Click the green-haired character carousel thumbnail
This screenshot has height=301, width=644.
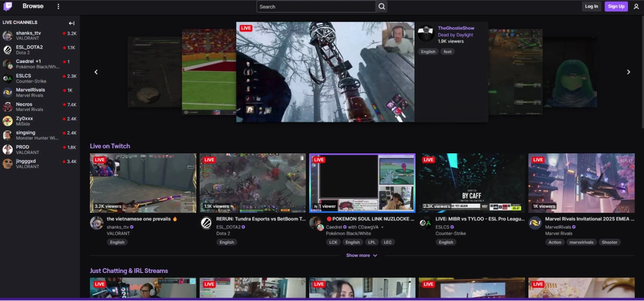[570, 72]
